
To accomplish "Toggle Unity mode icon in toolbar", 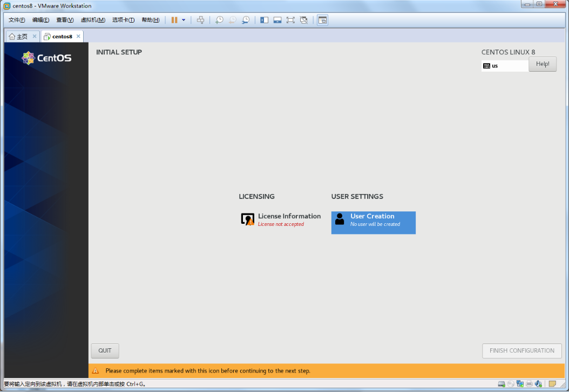I will tap(304, 20).
